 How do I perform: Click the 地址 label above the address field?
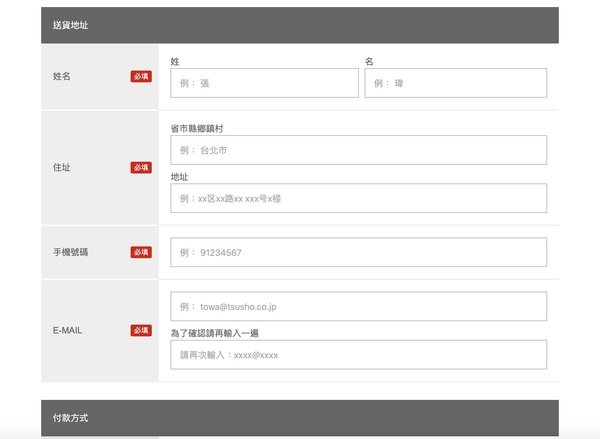click(x=180, y=176)
